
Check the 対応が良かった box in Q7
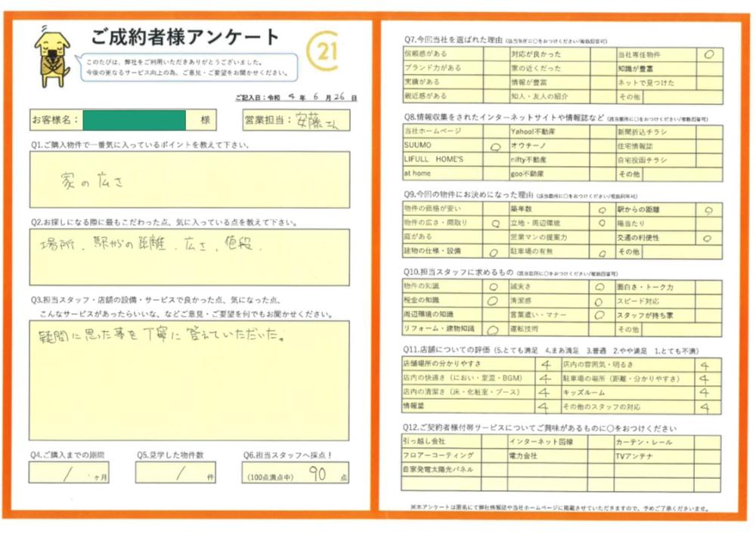[x=603, y=54]
